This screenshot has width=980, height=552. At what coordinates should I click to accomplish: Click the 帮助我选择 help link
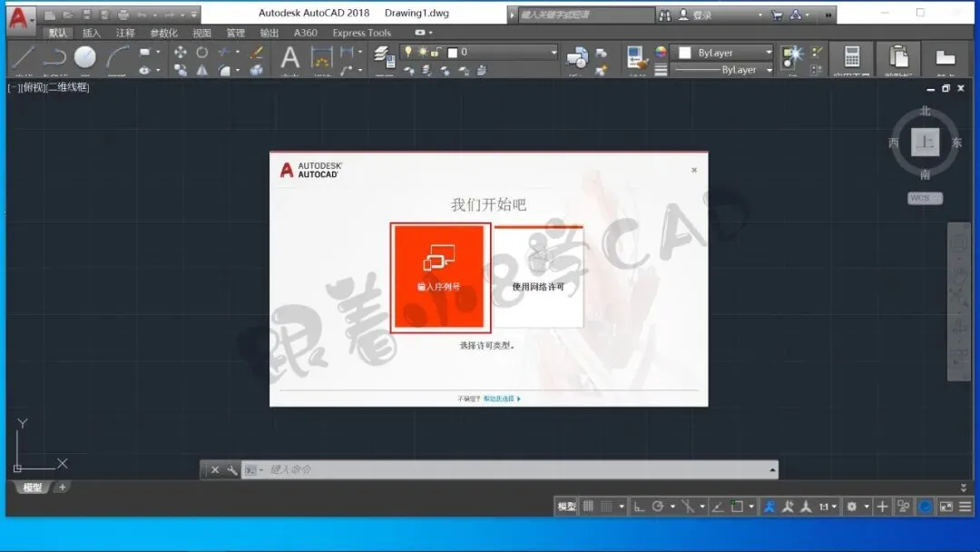(x=501, y=399)
